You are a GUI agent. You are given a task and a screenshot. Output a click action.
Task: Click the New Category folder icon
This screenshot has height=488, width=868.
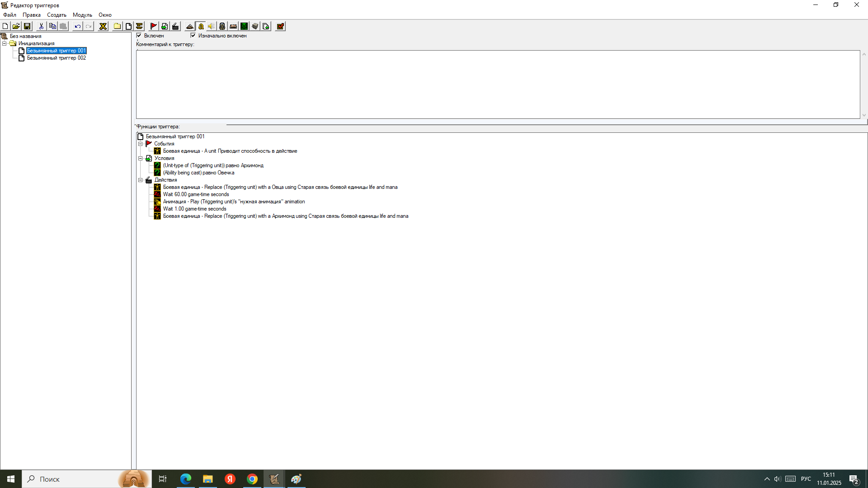click(x=117, y=26)
